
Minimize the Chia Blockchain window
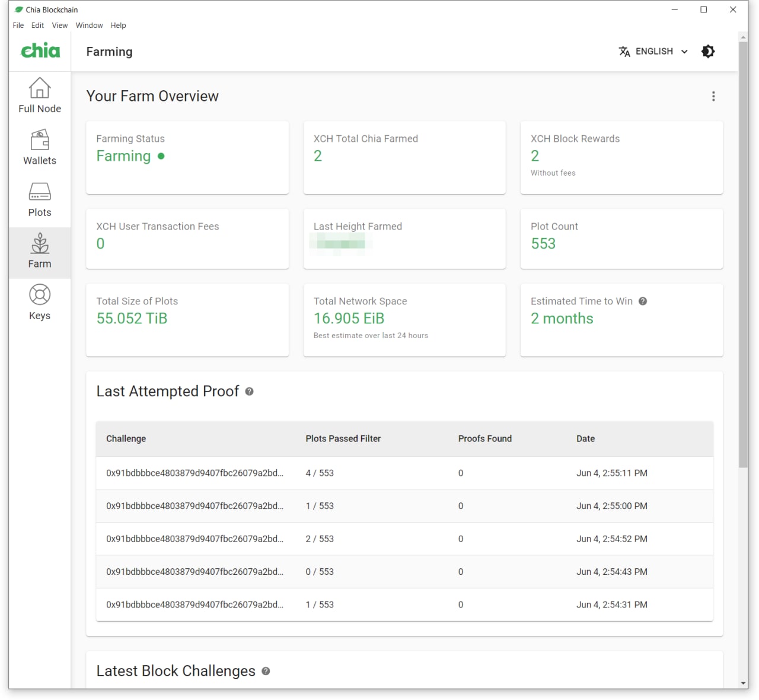674,9
